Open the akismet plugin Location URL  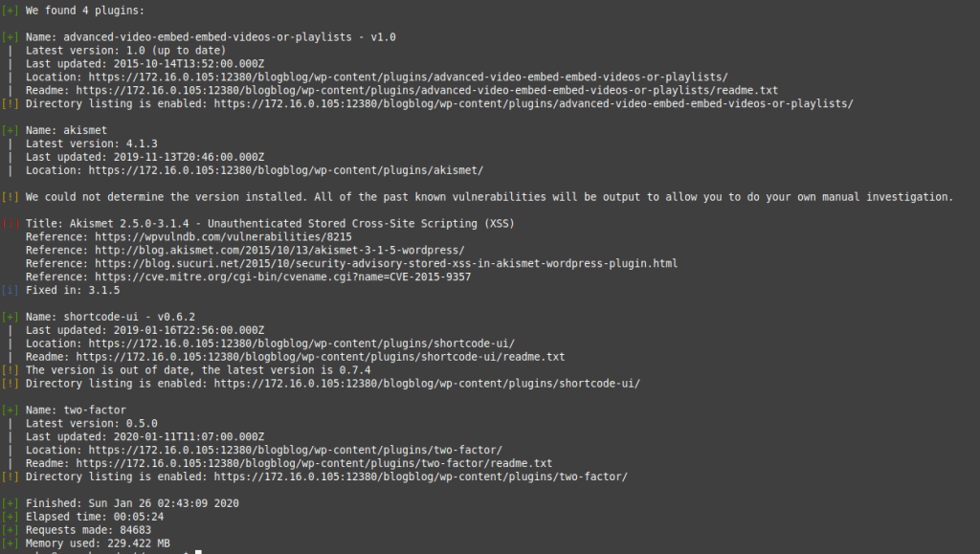pyautogui.click(x=286, y=170)
